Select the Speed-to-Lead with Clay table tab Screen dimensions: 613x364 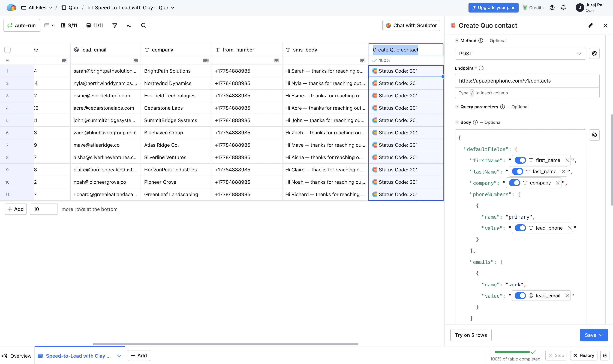(x=78, y=356)
